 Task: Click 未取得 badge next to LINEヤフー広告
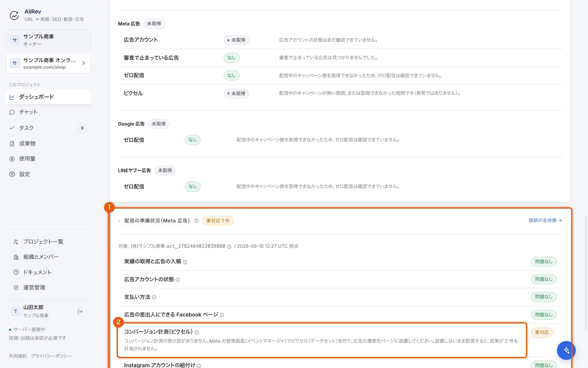(165, 171)
